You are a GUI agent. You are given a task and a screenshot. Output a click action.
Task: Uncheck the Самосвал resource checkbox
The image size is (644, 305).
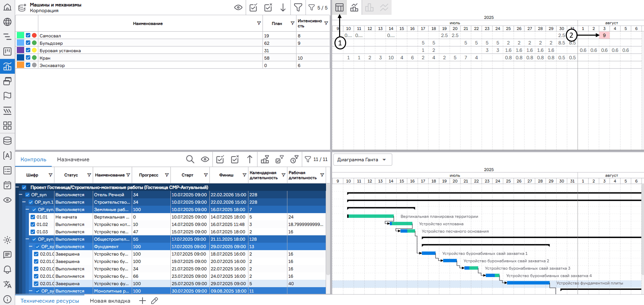pos(28,35)
